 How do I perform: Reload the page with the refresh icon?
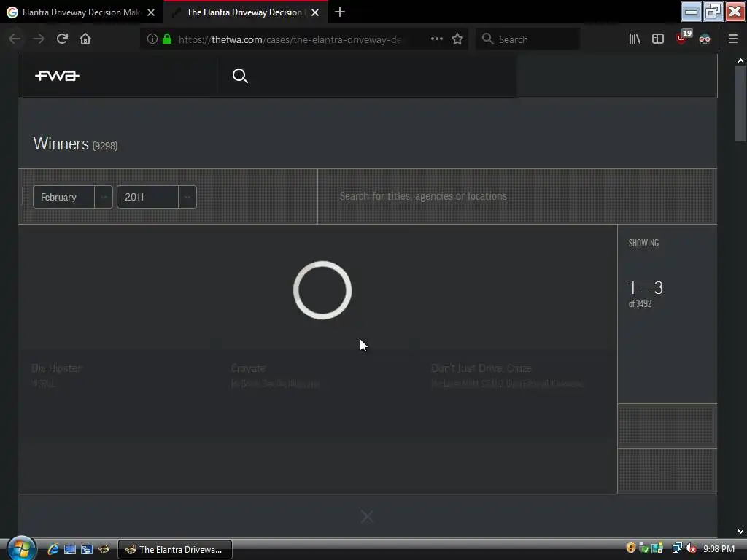tap(62, 39)
